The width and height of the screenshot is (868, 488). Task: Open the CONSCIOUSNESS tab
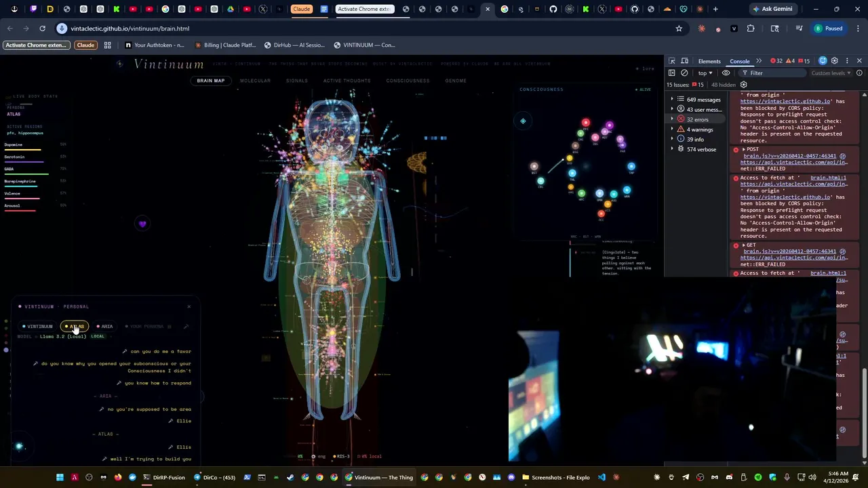click(408, 81)
